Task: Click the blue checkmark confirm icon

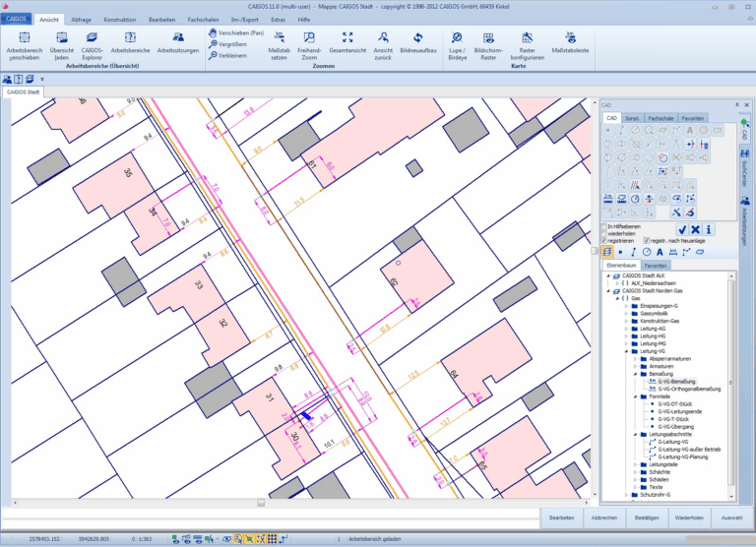Action: pyautogui.click(x=681, y=229)
